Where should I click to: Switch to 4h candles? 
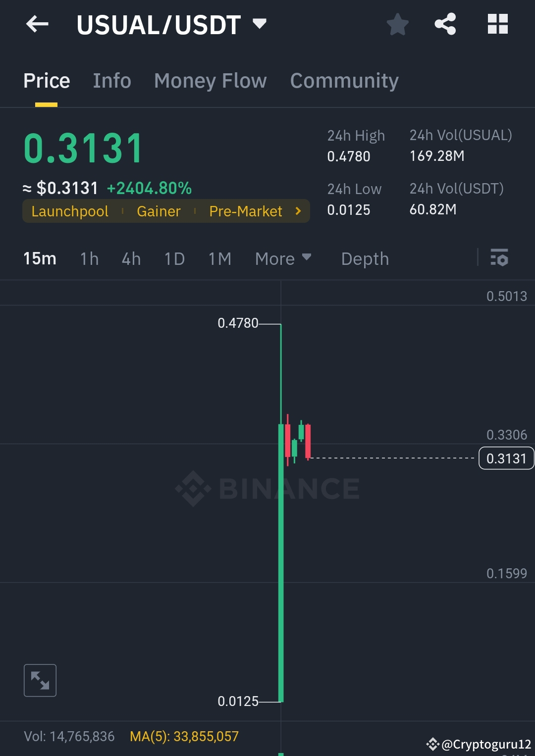pos(131,258)
